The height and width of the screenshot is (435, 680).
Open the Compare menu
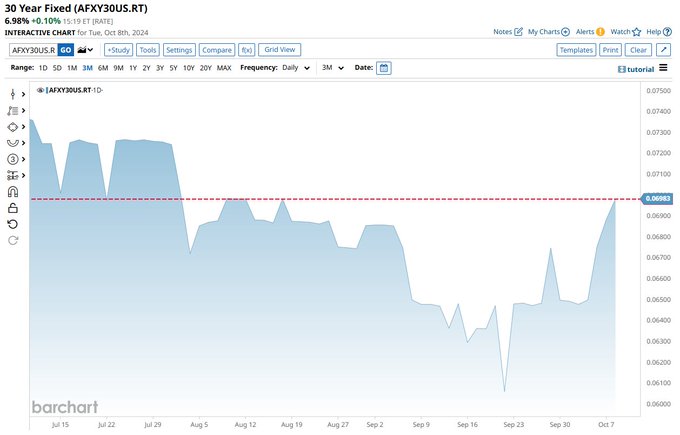tap(217, 50)
